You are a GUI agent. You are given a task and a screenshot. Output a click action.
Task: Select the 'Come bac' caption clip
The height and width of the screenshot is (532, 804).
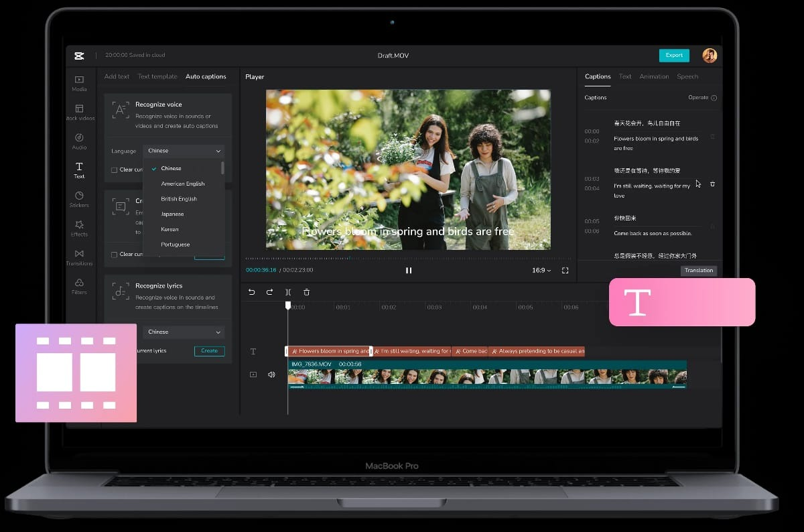coord(470,351)
